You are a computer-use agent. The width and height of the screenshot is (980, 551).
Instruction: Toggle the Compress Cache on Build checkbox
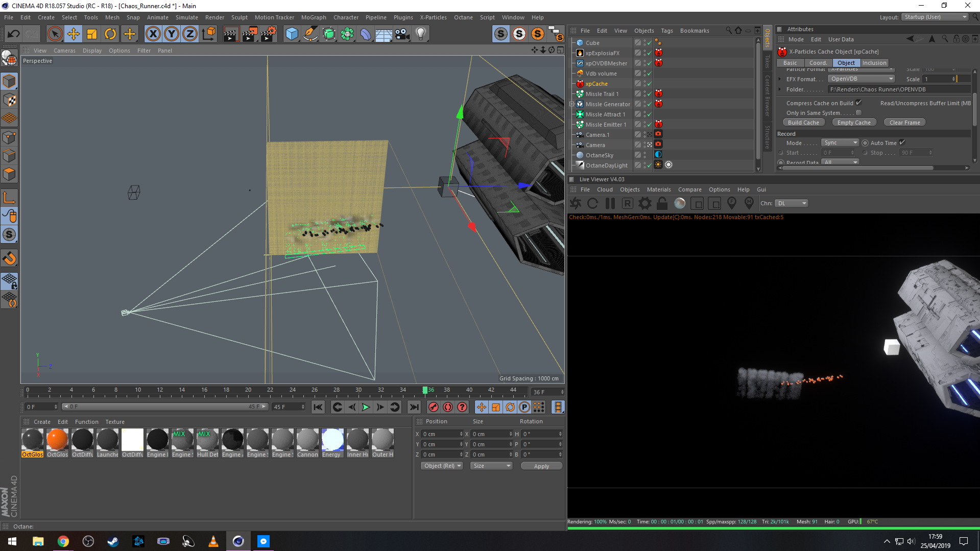(x=858, y=103)
